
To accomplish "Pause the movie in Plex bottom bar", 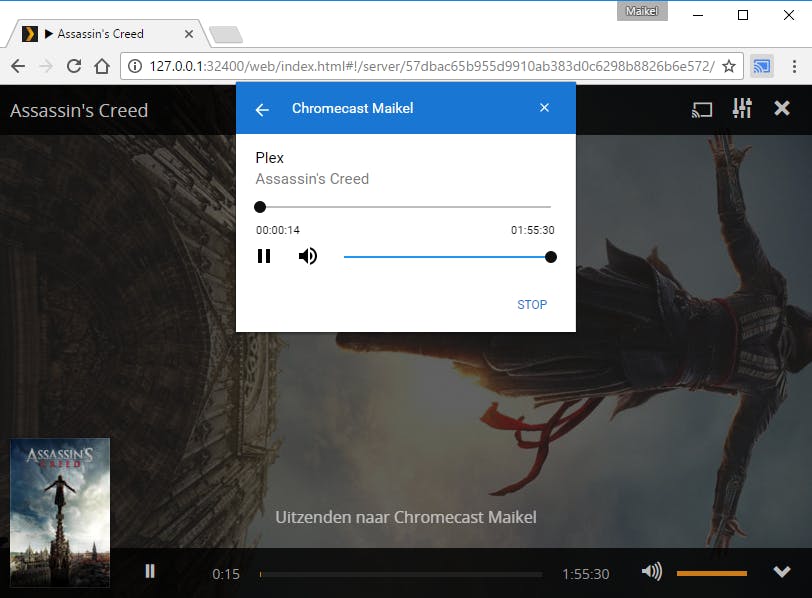I will 150,571.
